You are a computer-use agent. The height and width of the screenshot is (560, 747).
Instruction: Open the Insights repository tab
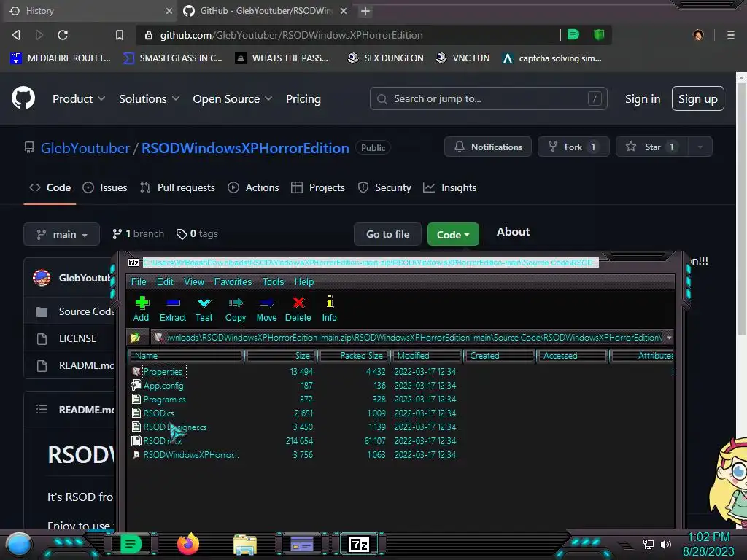click(x=449, y=187)
